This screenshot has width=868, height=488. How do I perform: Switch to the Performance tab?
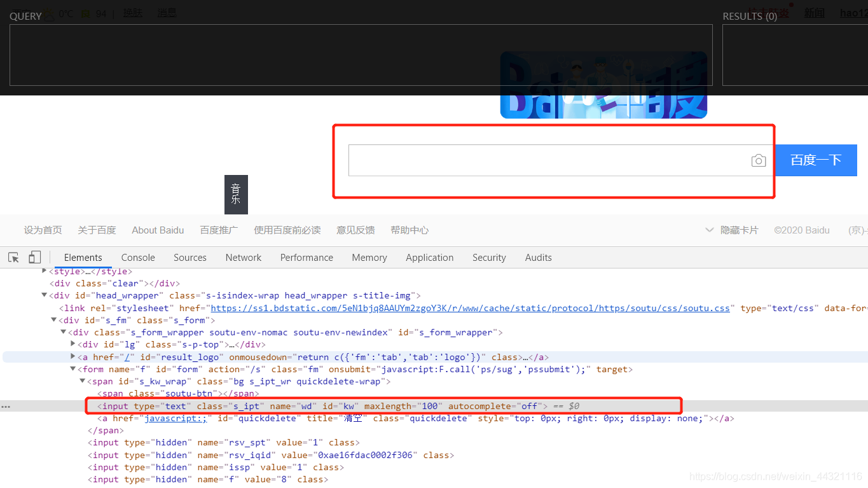[x=307, y=258]
